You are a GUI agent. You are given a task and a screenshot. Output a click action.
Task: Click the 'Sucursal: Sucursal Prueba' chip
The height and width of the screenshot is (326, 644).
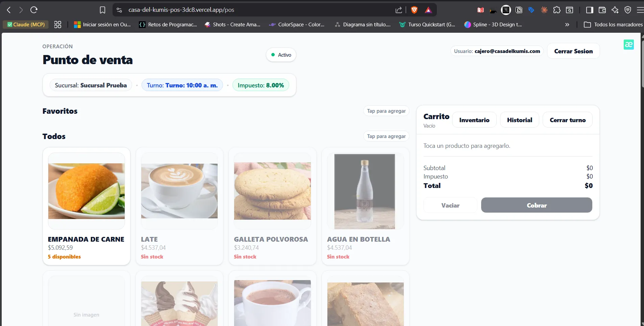tap(91, 85)
